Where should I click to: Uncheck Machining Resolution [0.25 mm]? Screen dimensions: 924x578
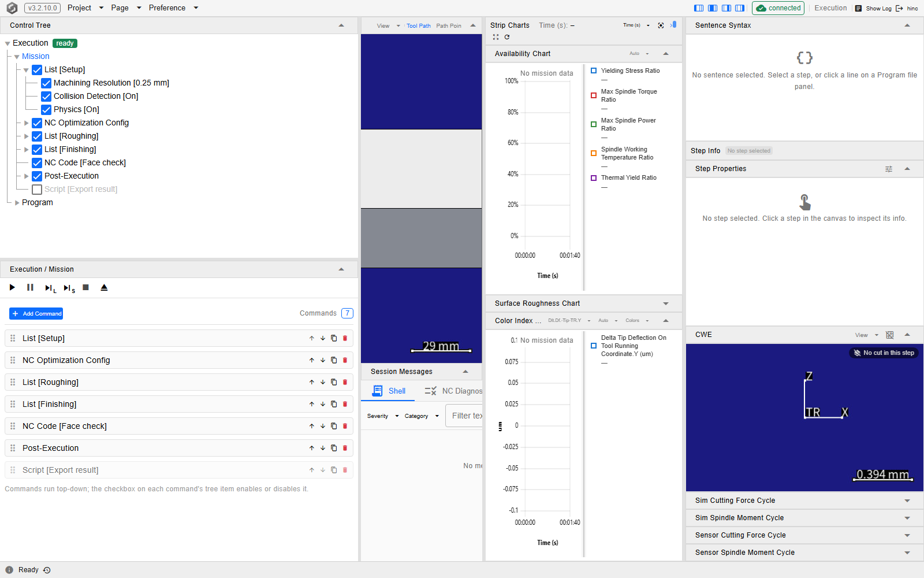click(x=46, y=83)
